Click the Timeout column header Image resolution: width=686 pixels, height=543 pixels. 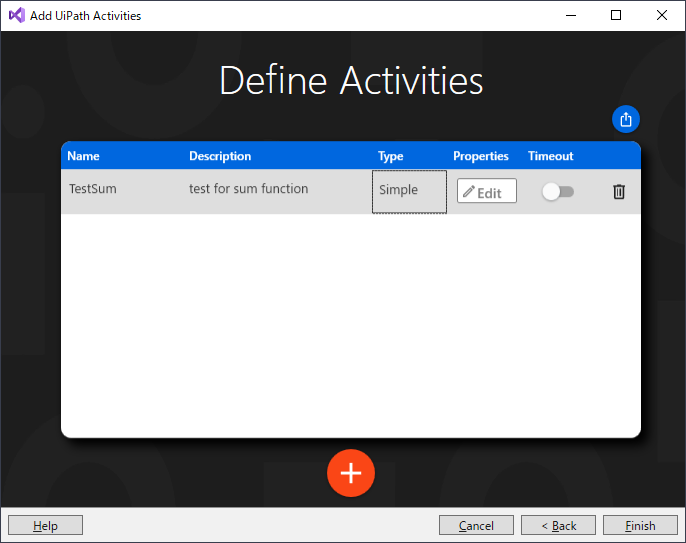[x=550, y=156]
